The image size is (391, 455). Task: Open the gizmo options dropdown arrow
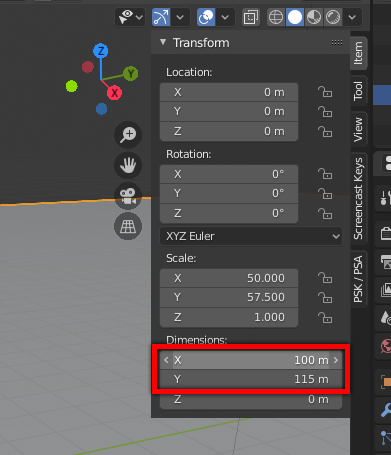(180, 17)
